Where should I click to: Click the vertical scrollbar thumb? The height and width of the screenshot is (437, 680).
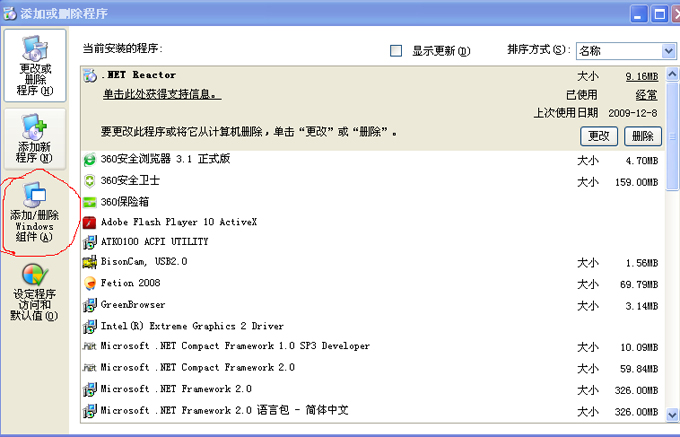672,135
